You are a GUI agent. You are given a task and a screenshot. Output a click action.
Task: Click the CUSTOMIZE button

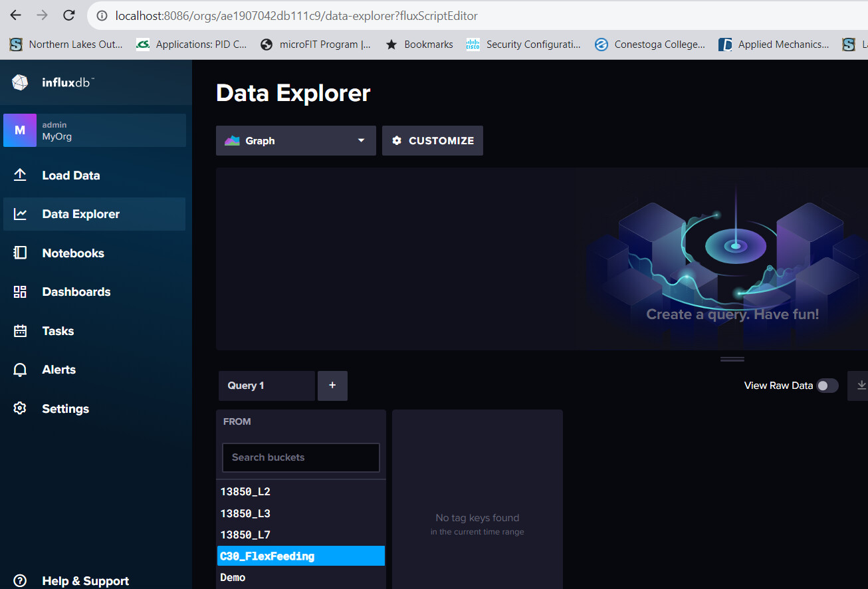[433, 141]
